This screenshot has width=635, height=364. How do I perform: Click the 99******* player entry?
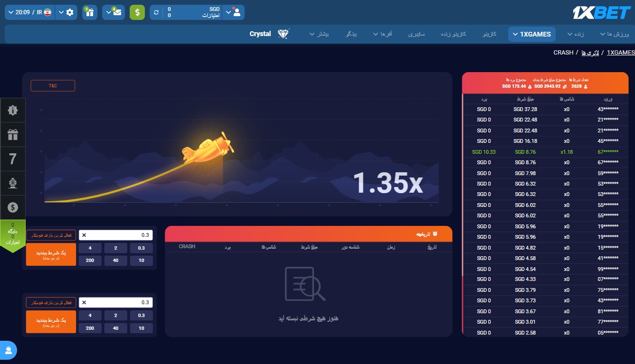tap(608, 269)
